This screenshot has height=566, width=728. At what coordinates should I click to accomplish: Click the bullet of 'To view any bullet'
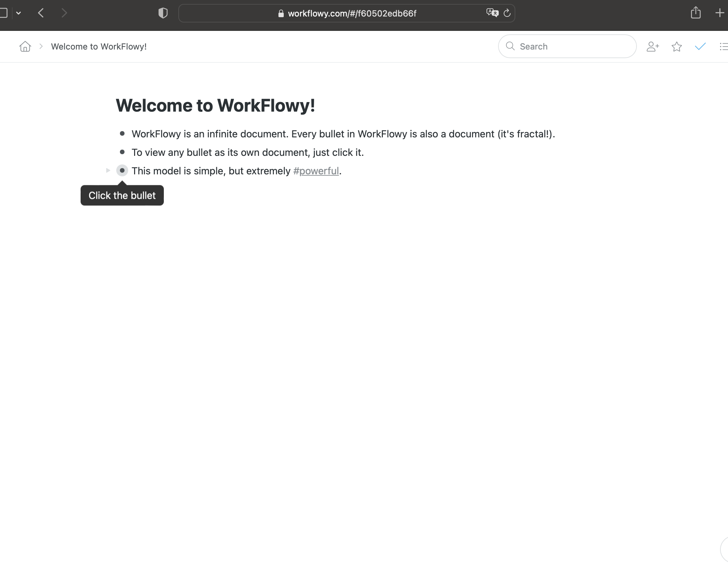122,152
